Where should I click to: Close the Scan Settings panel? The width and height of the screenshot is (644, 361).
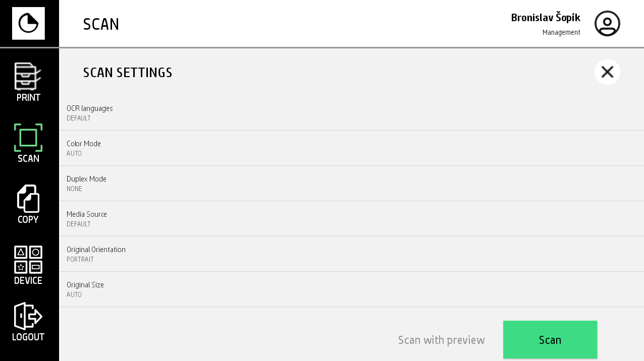[607, 72]
